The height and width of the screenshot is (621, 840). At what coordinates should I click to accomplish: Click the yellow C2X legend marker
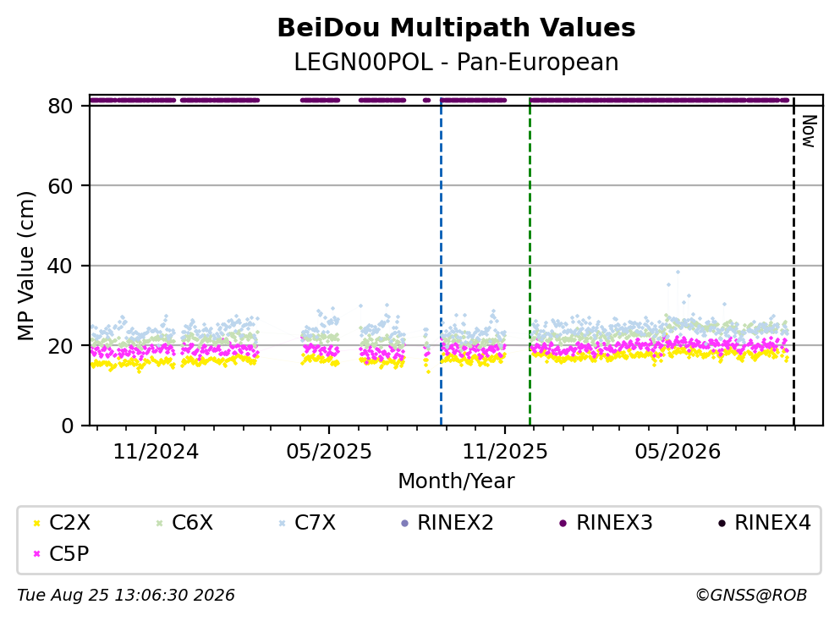click(x=37, y=523)
